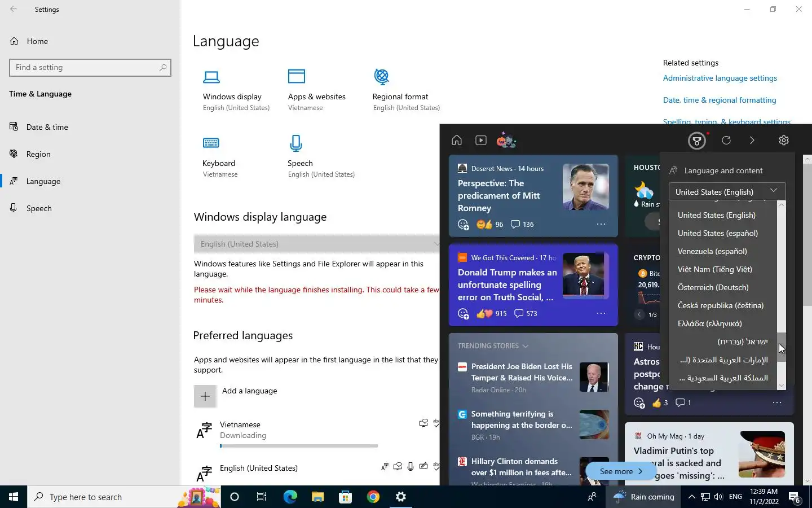This screenshot has width=812, height=508.
Task: Open Vladimir Putin's top general article
Action: [679, 463]
